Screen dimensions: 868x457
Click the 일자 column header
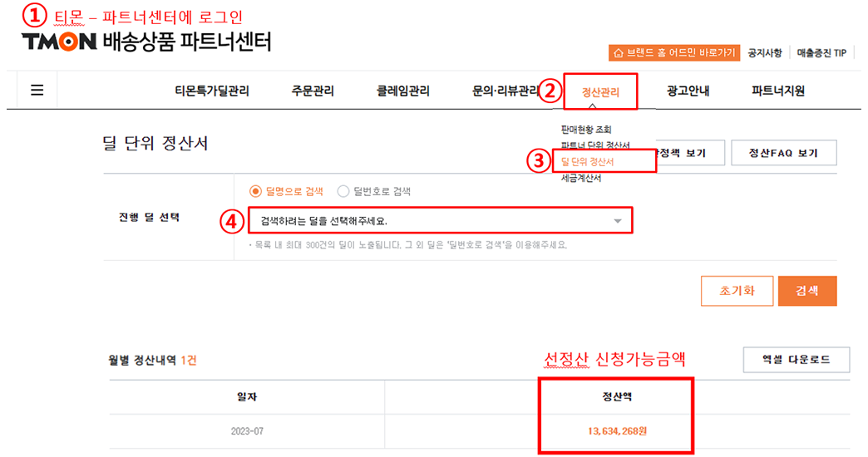point(247,396)
